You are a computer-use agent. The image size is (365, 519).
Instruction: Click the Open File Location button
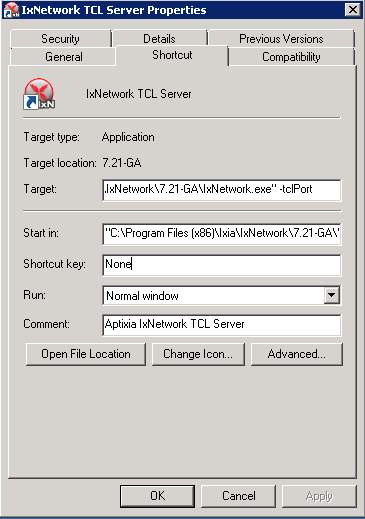pyautogui.click(x=86, y=354)
